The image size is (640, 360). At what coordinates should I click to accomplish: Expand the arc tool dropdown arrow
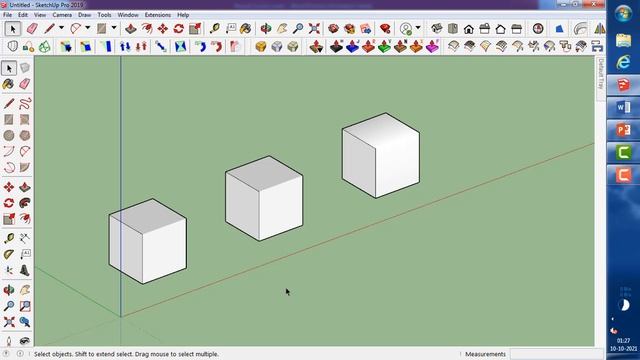(87, 28)
